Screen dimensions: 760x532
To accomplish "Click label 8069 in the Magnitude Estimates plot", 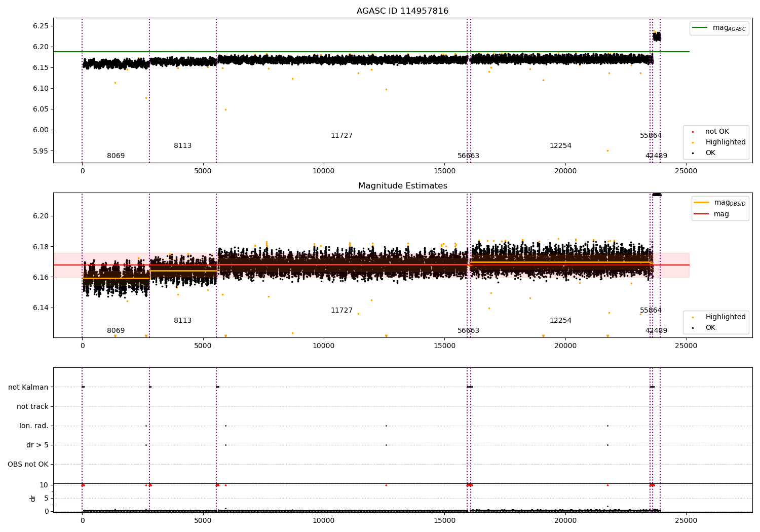I will tap(116, 331).
